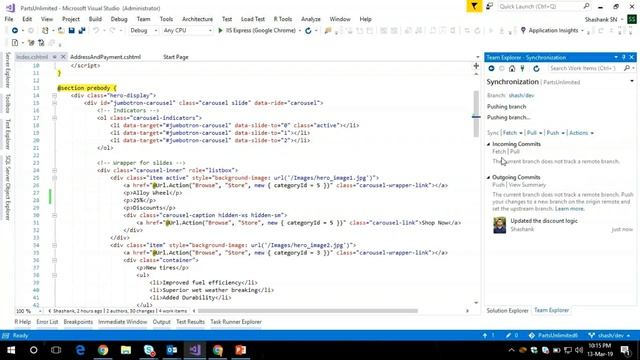Click the Save icon in the toolbar

71,31
